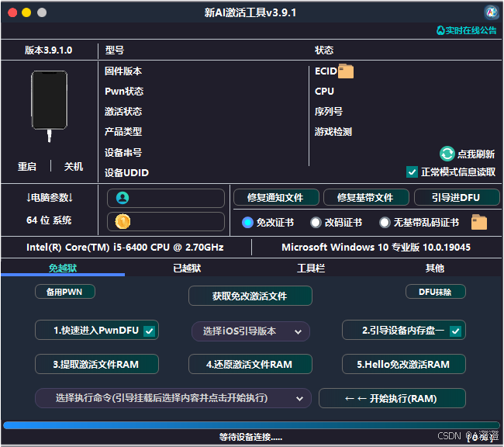Click the 游戏检测 label

pos(333,131)
